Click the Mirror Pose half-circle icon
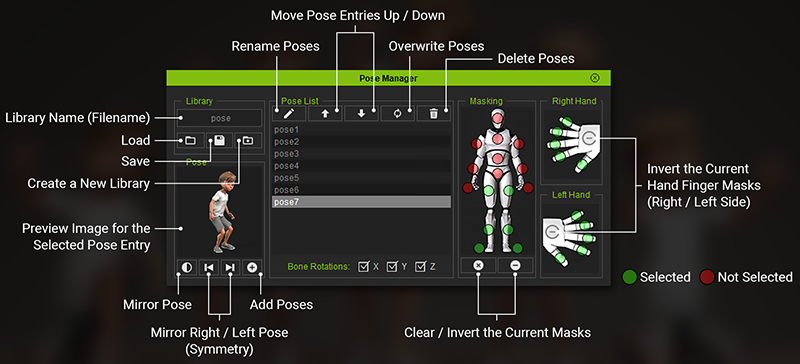The image size is (800, 364). click(187, 267)
